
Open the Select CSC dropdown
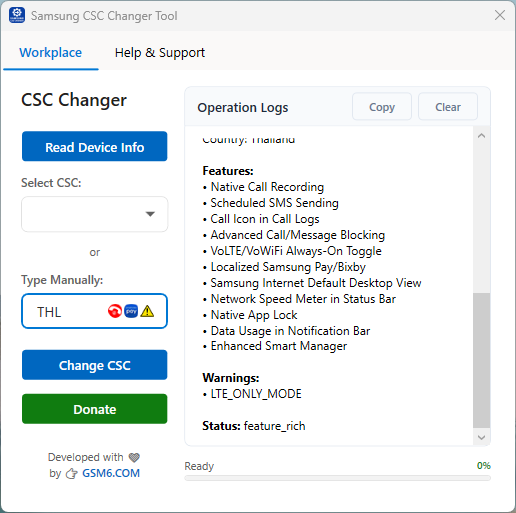click(x=95, y=214)
